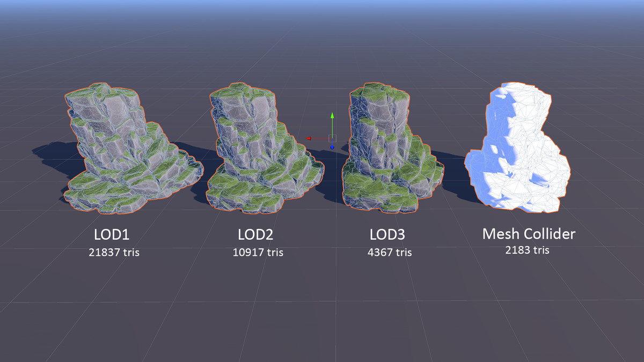Click the 2183 tris text

click(529, 249)
